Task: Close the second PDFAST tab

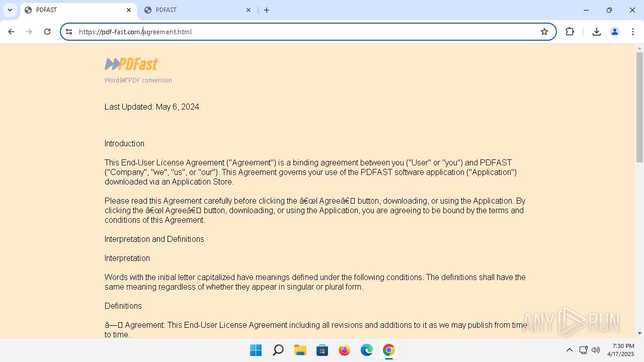Action: (249, 10)
